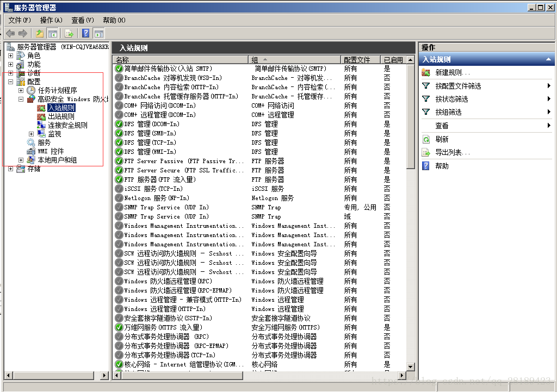Sort rules by the 名称 column header
Screen dimensions: 557x392
click(x=181, y=60)
